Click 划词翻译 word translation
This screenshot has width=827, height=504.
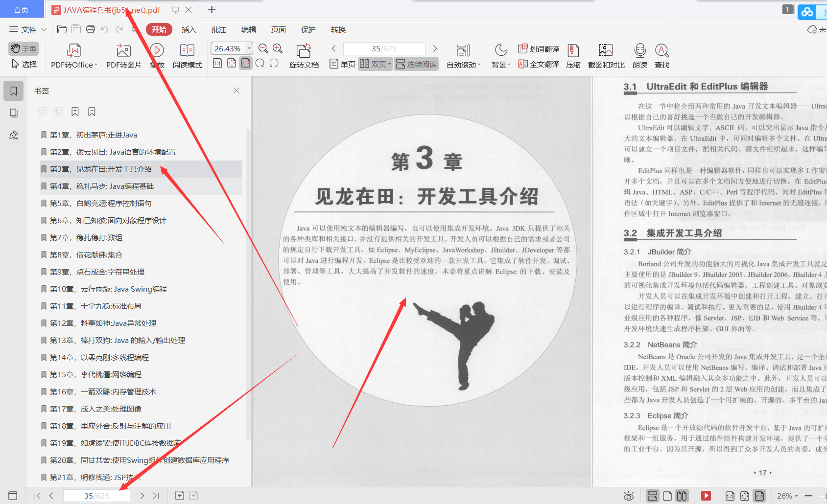click(x=539, y=49)
